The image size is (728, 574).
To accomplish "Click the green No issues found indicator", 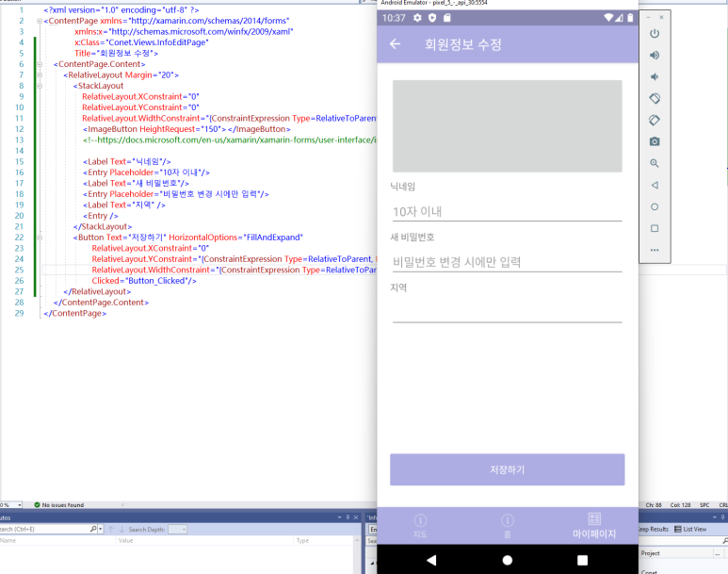I will point(59,505).
